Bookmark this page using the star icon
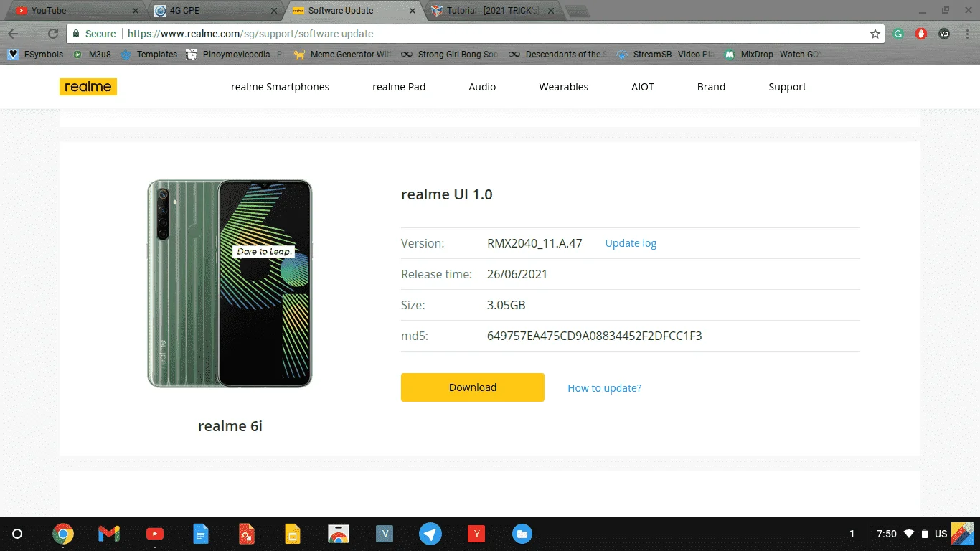 (x=875, y=34)
